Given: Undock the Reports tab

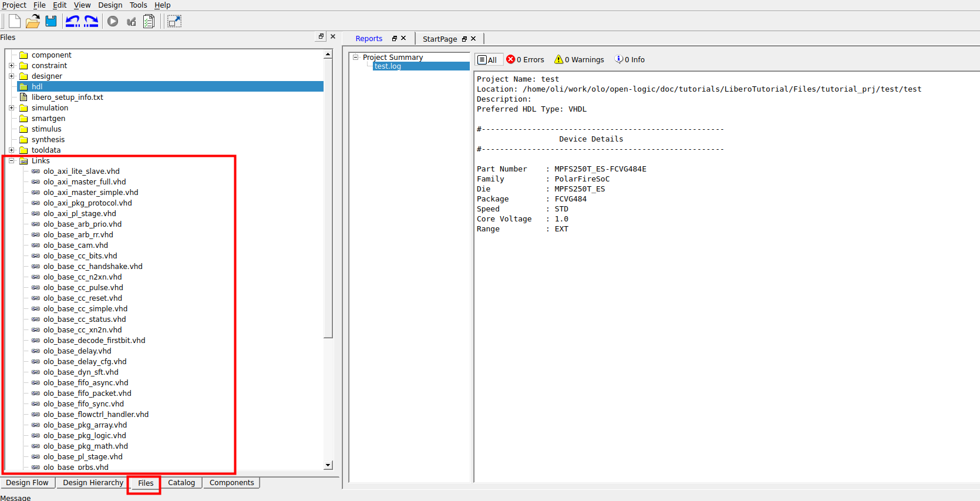Looking at the screenshot, I should click(395, 38).
